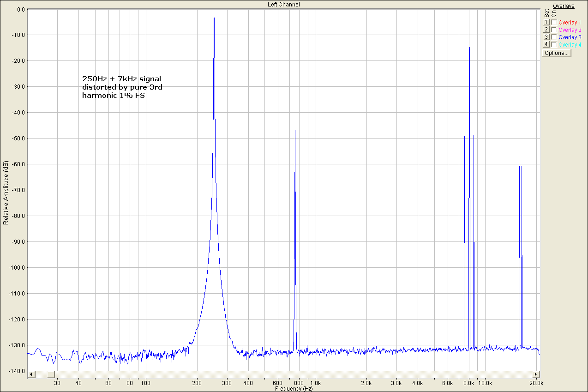
Task: Click the red Overlay 1 label
Action: (x=570, y=23)
